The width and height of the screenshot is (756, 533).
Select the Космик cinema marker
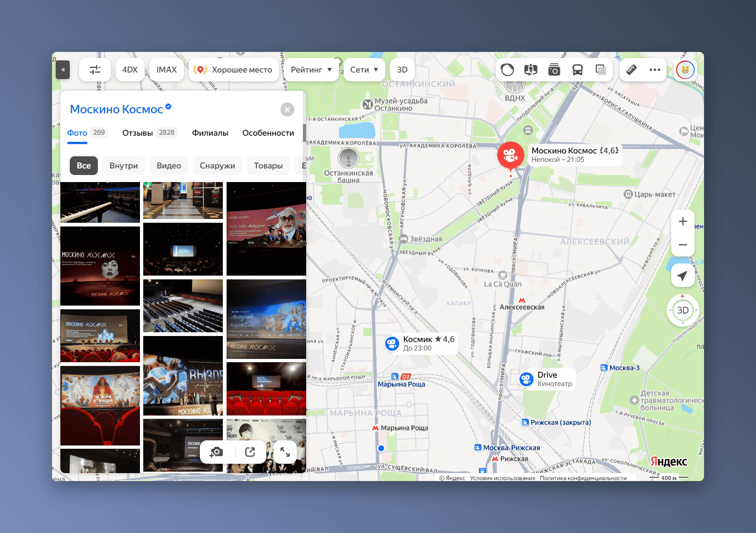pyautogui.click(x=392, y=343)
